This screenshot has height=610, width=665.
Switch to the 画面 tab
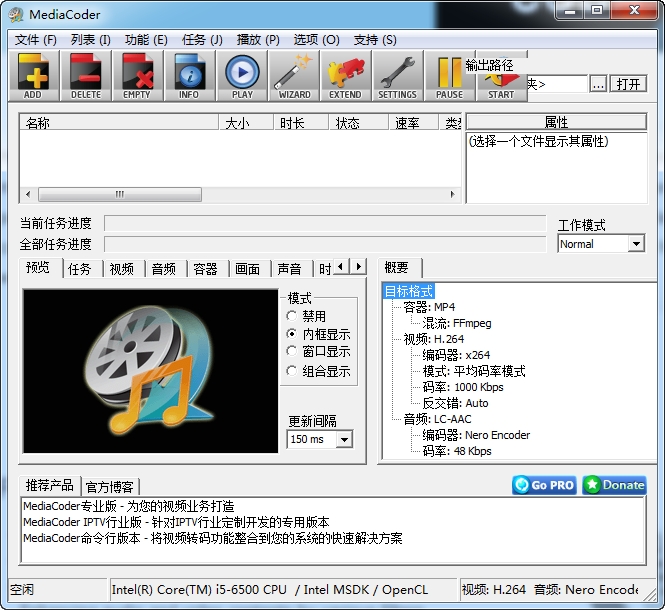247,269
